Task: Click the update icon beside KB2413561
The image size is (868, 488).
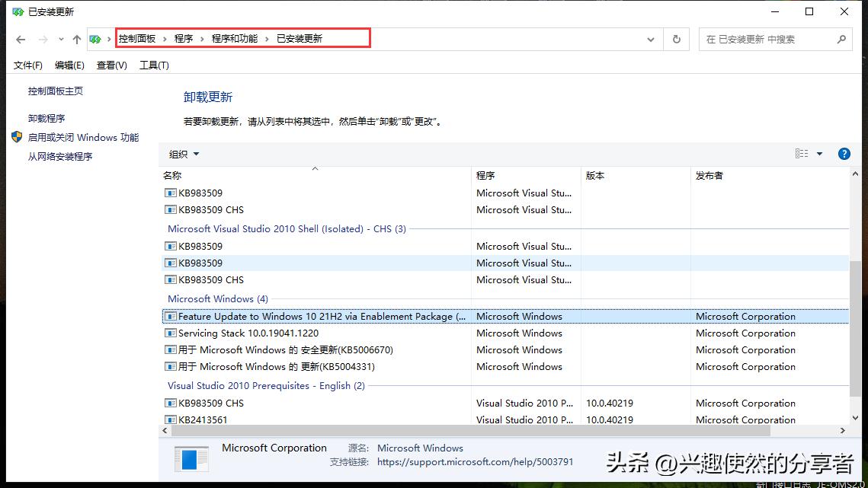Action: [170, 419]
